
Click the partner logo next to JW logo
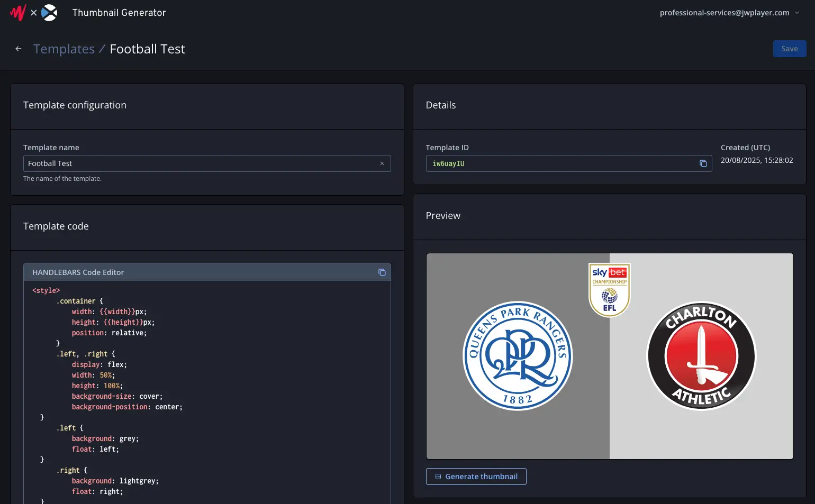tap(49, 13)
